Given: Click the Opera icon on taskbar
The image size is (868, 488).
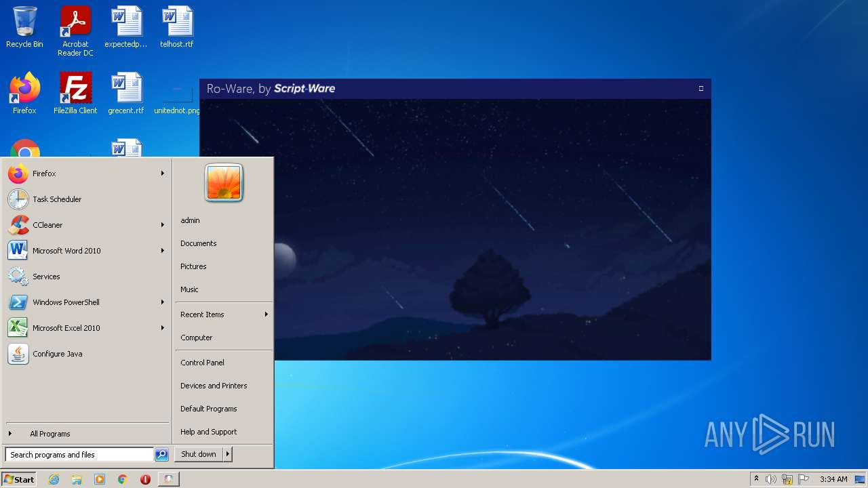Looking at the screenshot, I should (145, 479).
